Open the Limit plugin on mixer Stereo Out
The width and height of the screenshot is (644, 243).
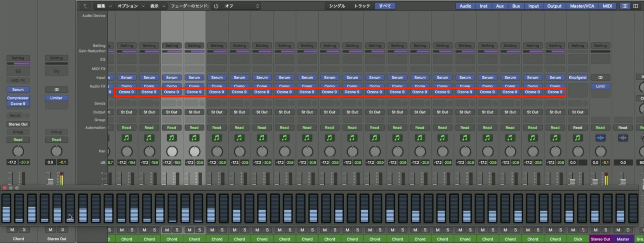[x=600, y=86]
